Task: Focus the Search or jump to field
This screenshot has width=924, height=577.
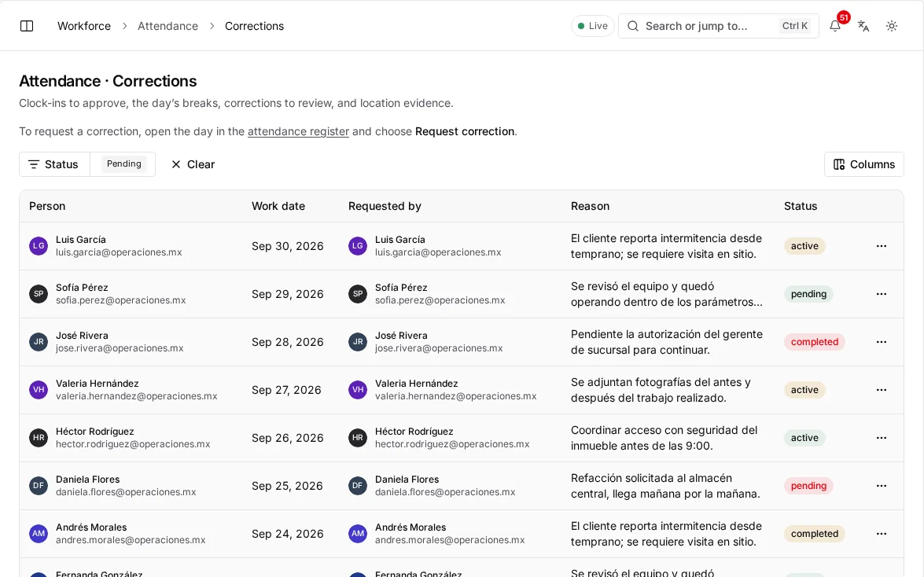Action: click(718, 26)
